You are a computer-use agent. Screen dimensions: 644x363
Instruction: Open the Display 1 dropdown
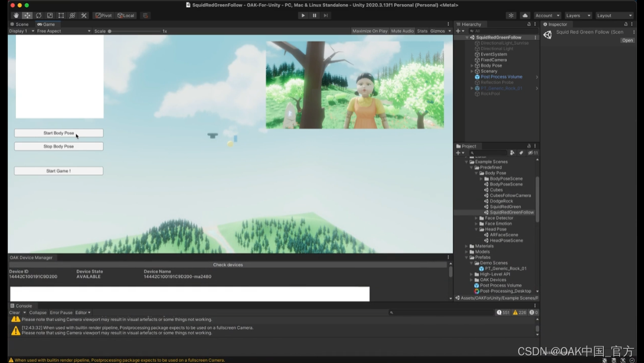(22, 31)
